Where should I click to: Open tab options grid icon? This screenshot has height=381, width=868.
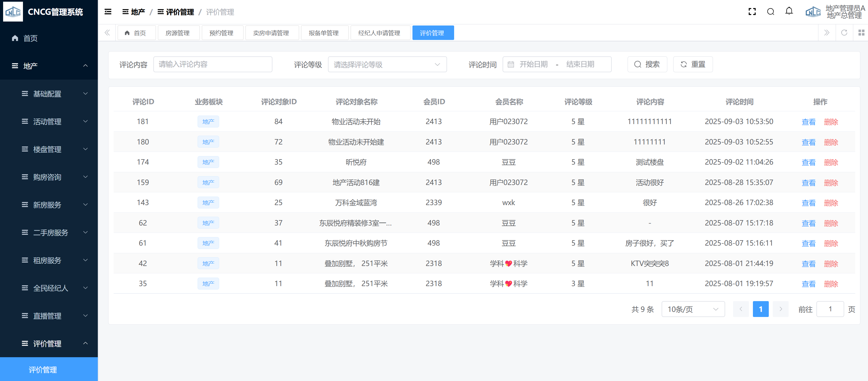[861, 33]
